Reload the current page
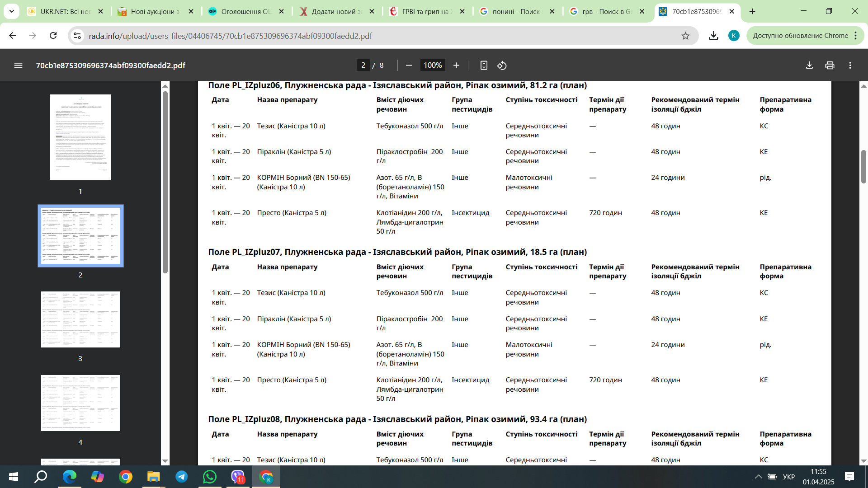This screenshot has height=488, width=868. (53, 36)
